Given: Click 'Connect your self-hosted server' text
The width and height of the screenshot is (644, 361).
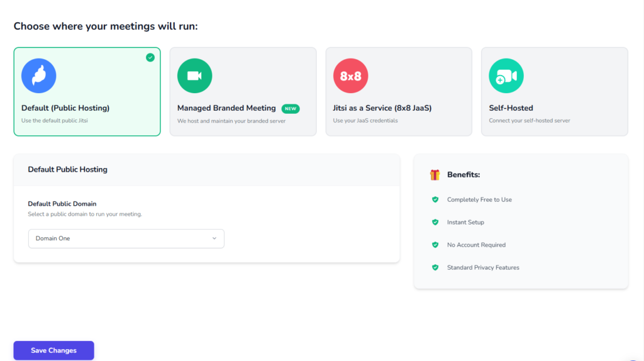Looking at the screenshot, I should coord(530,121).
